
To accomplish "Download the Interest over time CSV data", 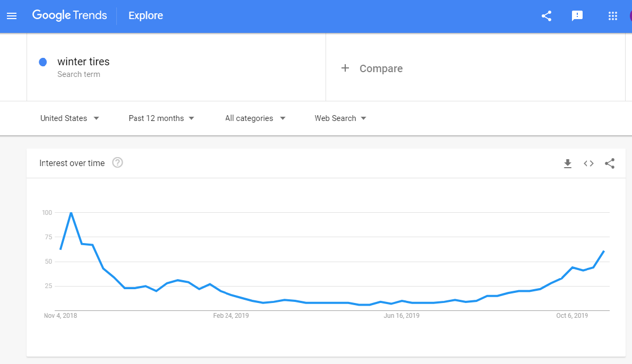I will (568, 163).
